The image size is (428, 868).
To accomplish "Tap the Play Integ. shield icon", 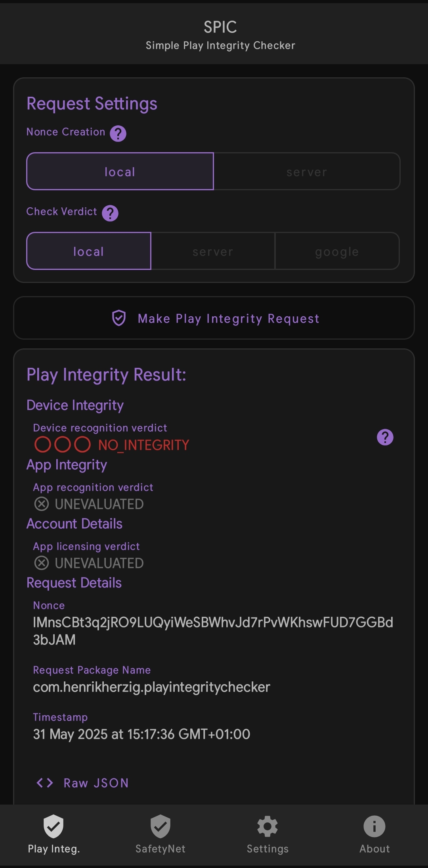I will click(53, 826).
